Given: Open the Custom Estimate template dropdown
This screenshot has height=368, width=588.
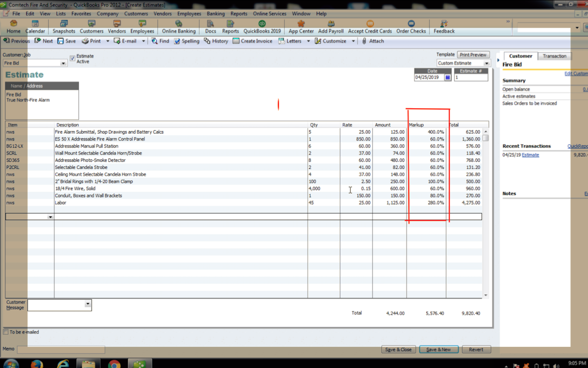Looking at the screenshot, I should [486, 63].
